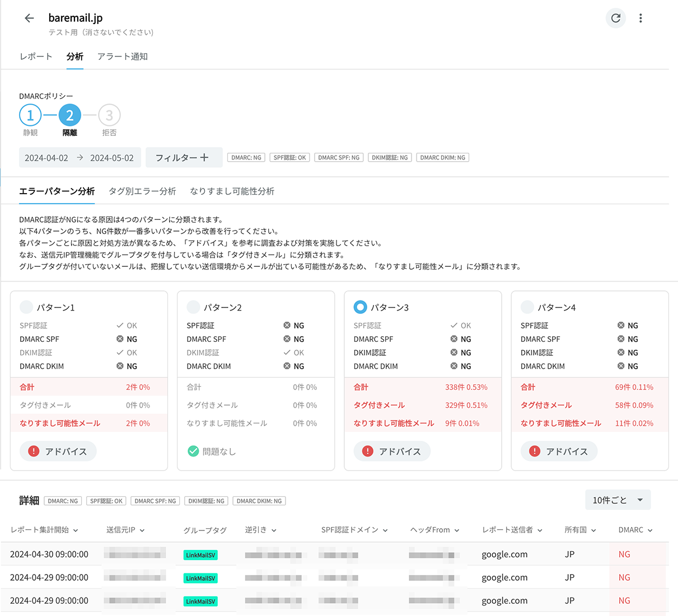The height and width of the screenshot is (616, 678).
Task: Switch to the レポート tab
Action: coord(36,57)
